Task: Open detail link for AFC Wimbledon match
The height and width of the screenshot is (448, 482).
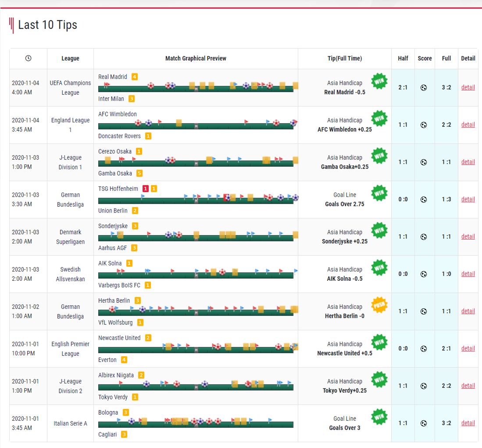Action: pos(468,125)
